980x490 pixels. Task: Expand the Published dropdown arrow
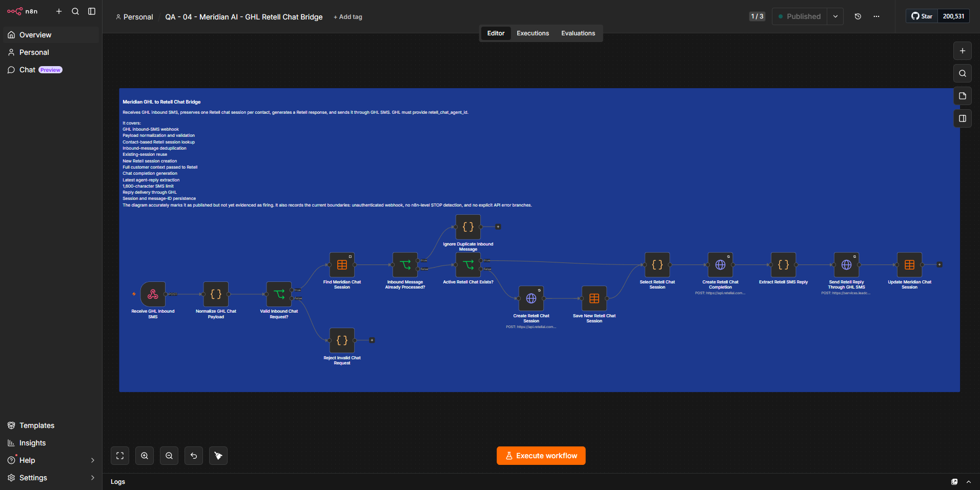pyautogui.click(x=835, y=16)
